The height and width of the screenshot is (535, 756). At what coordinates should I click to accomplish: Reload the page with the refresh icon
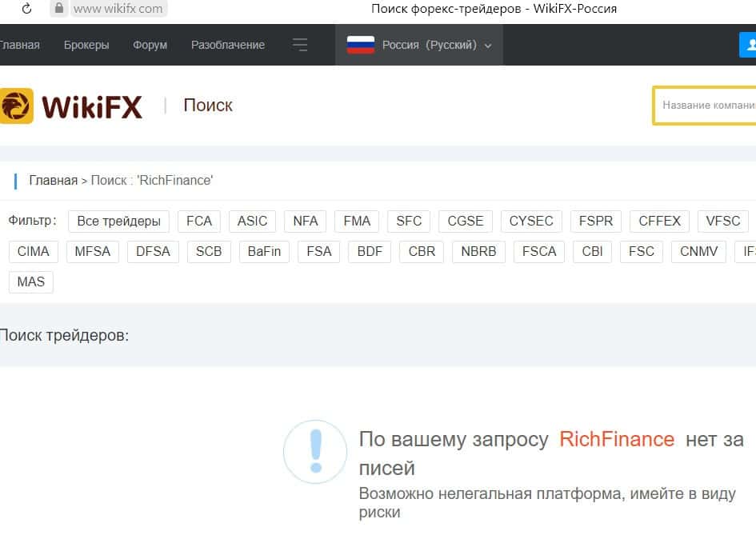coord(27,8)
